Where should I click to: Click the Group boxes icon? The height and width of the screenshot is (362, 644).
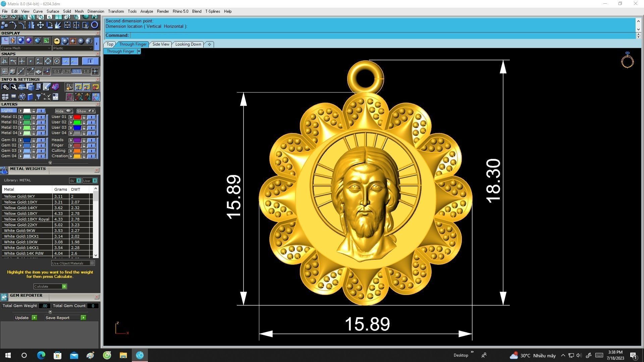(x=4, y=25)
